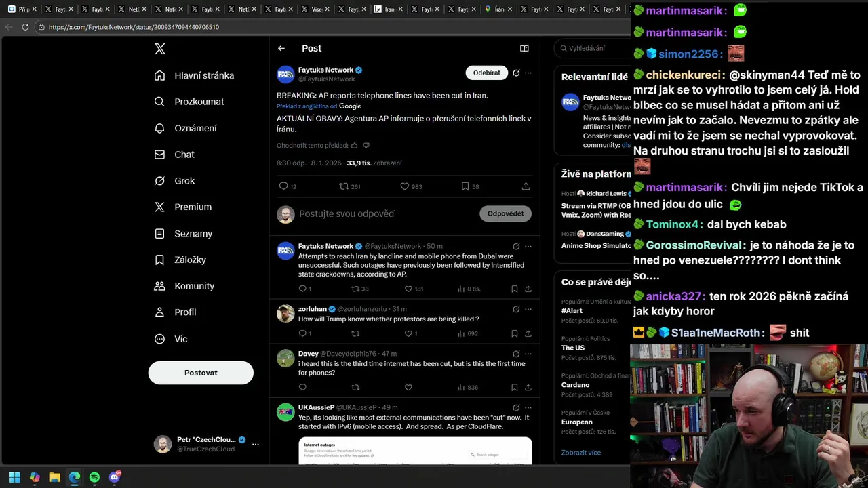Viewport: 868px width, 488px height.
Task: Click Grok icon on main post
Action: point(516,73)
